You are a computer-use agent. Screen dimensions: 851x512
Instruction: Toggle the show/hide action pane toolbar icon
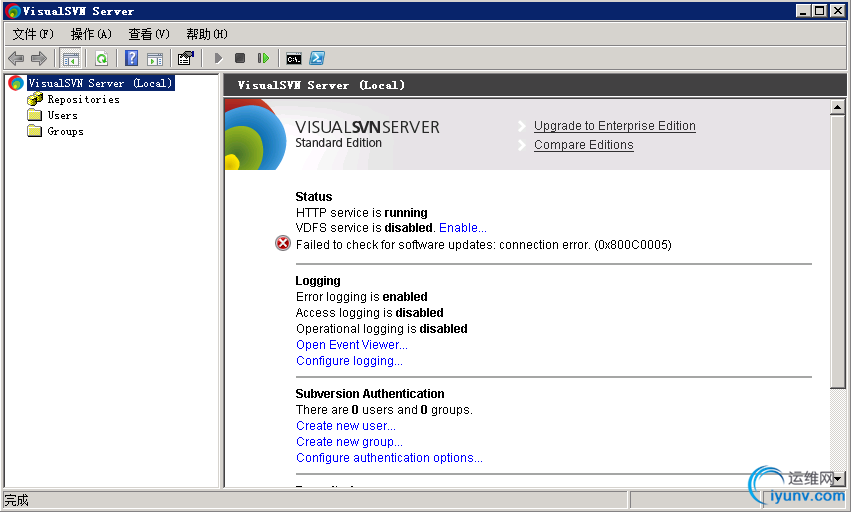coord(155,58)
